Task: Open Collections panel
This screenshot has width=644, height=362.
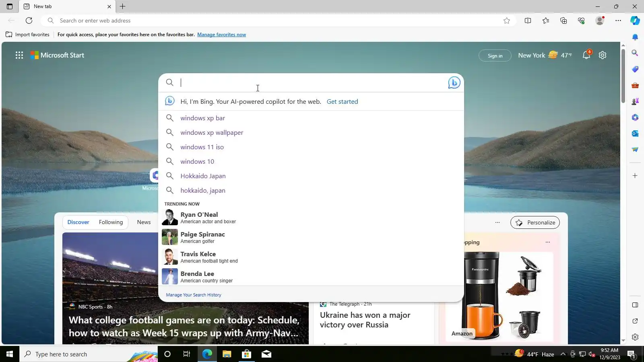Action: (x=563, y=21)
